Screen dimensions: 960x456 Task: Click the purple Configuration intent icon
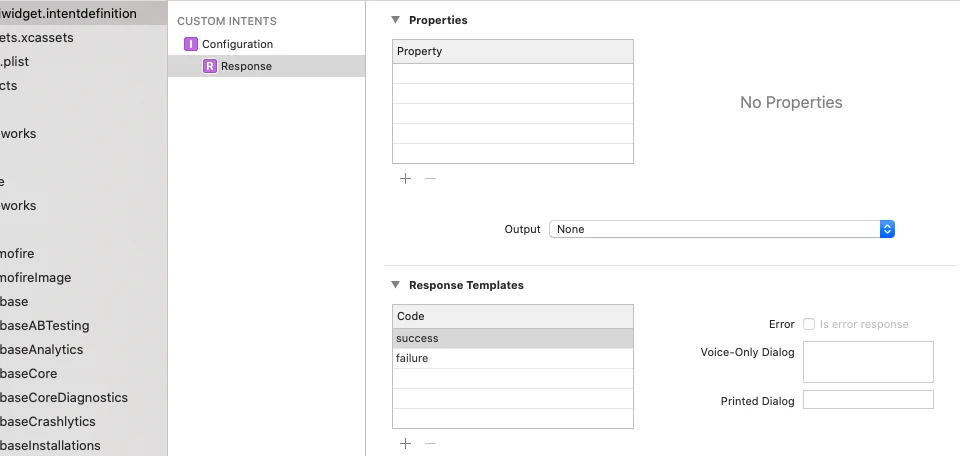(191, 44)
